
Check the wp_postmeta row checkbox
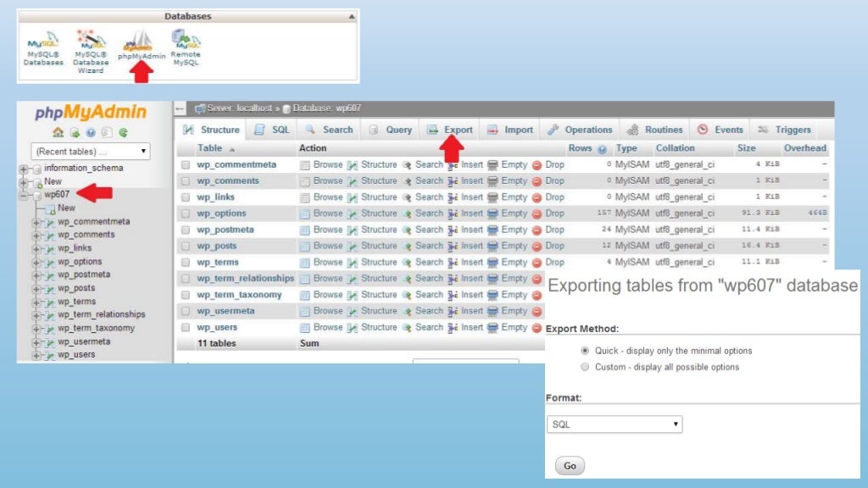[186, 230]
